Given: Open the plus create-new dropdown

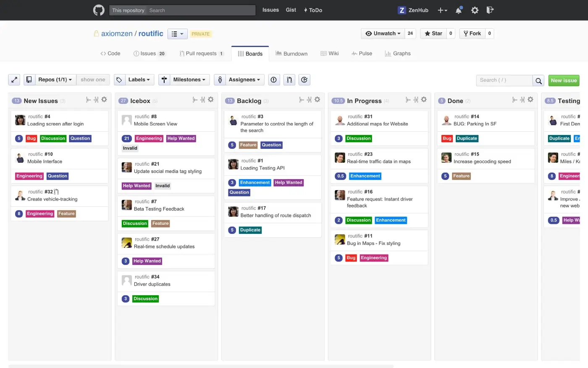Looking at the screenshot, I should pyautogui.click(x=442, y=10).
